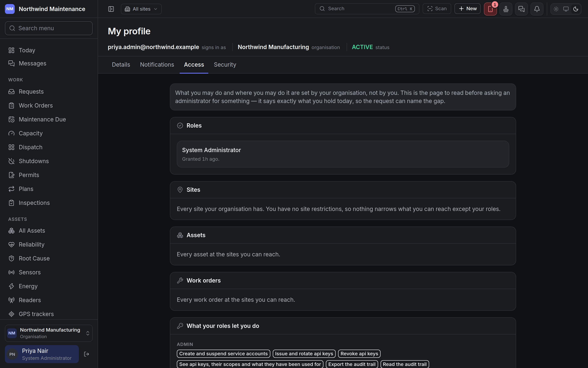Click the New button
This screenshot has width=588, height=368.
click(x=468, y=9)
